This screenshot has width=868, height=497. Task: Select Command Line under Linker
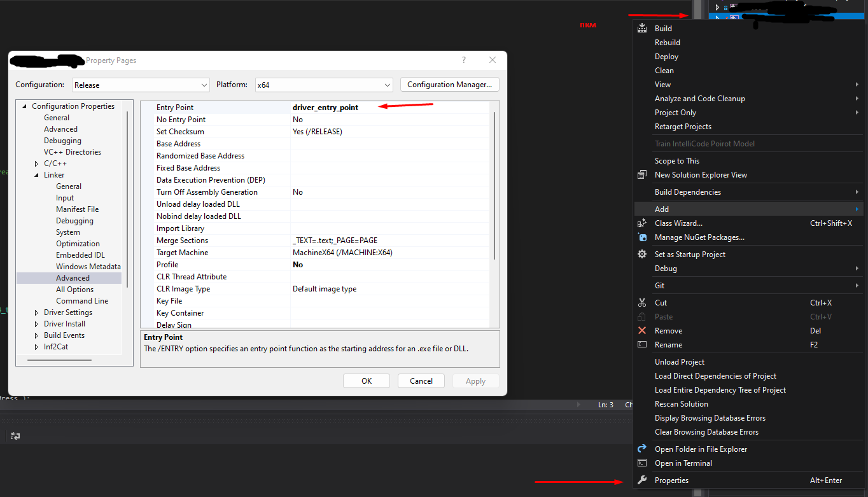click(x=82, y=301)
